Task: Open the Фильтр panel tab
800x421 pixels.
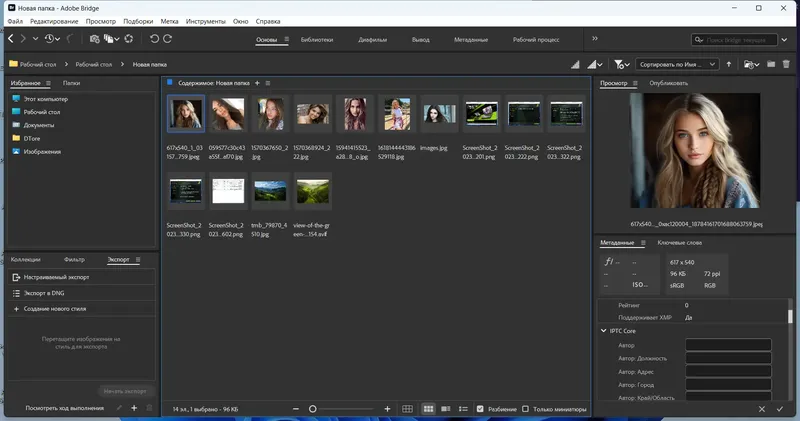Action: 74,260
